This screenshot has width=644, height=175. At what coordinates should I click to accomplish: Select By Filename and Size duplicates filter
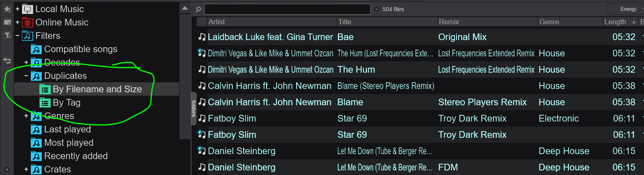click(x=97, y=89)
